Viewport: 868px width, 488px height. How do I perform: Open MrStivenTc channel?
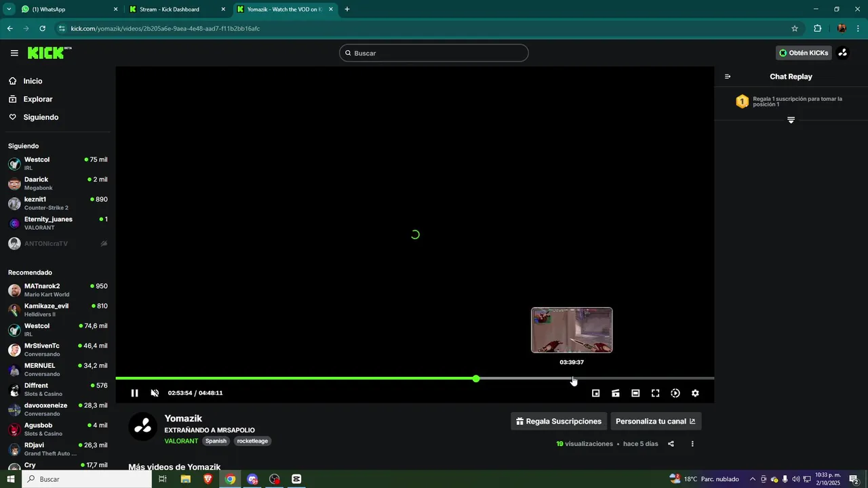tap(58, 350)
